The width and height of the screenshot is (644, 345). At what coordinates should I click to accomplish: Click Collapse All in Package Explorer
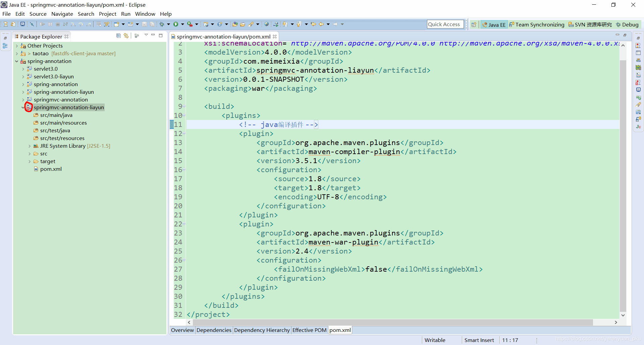tap(118, 36)
